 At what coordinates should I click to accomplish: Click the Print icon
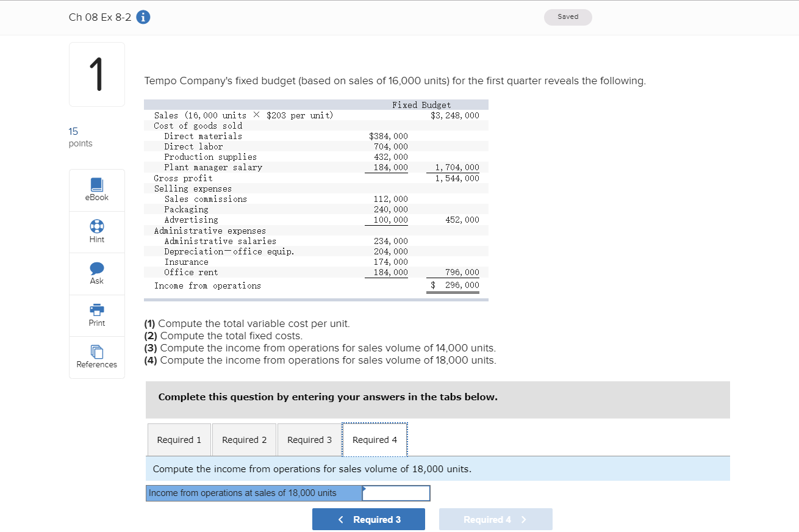(x=96, y=311)
